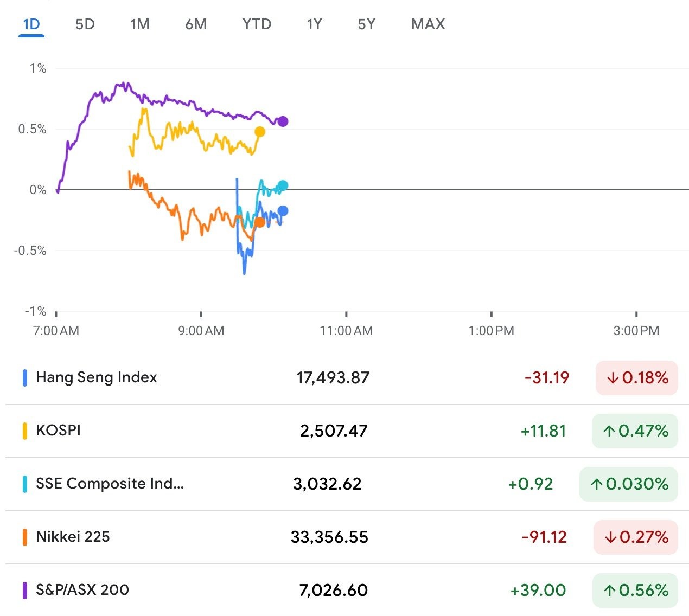This screenshot has height=616, width=689.
Task: Switch to the 5D time range
Action: 85,24
